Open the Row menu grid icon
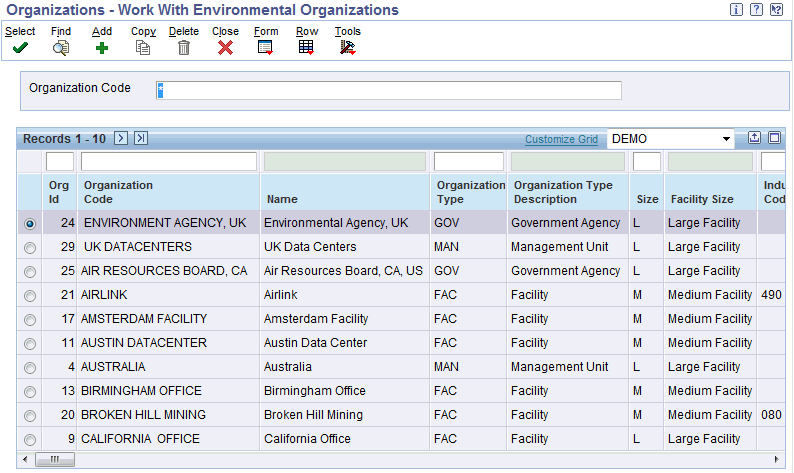 tap(306, 48)
